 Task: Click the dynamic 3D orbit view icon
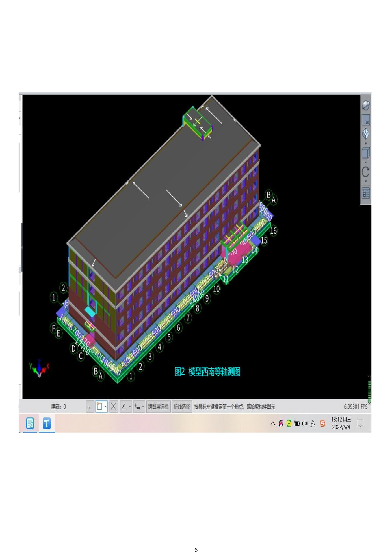click(x=366, y=105)
